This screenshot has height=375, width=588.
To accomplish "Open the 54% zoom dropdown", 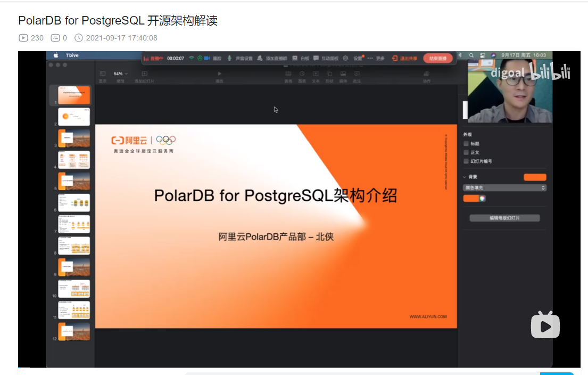I will (120, 74).
